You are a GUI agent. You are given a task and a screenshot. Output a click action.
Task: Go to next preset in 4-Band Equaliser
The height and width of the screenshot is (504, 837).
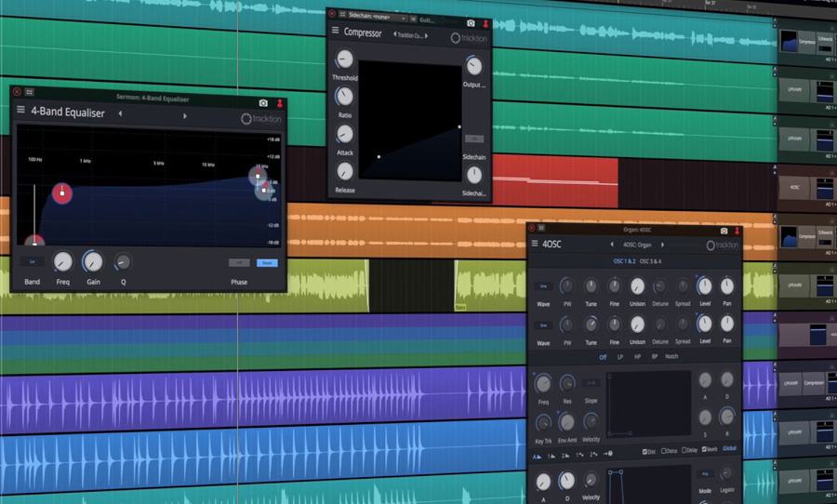tap(185, 116)
